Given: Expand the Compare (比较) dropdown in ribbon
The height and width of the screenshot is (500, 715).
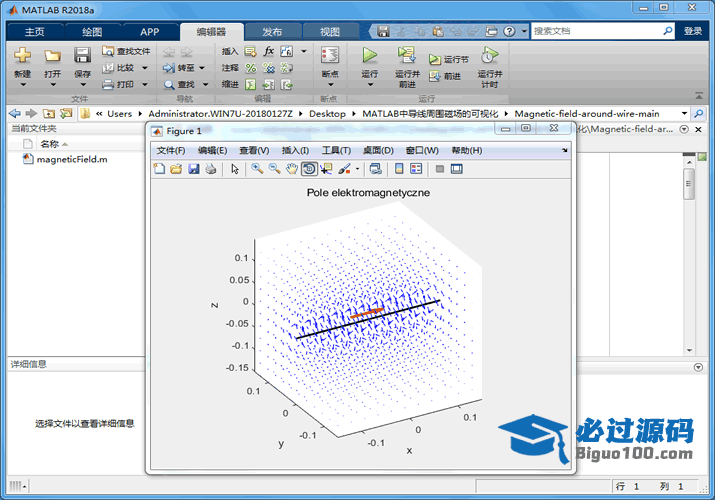Looking at the screenshot, I should click(145, 68).
